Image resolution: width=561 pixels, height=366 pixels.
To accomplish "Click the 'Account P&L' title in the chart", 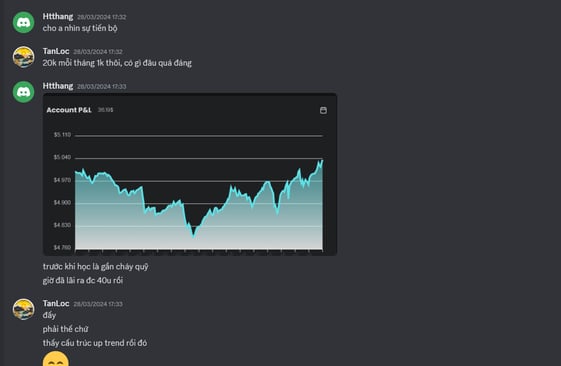I will coord(69,110).
